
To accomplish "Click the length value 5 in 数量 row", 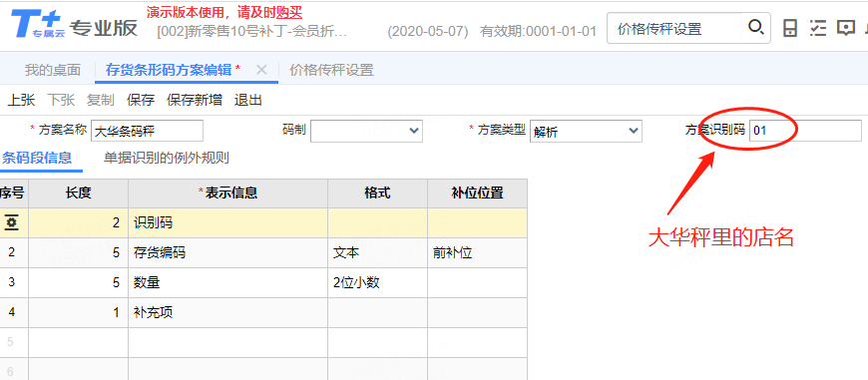I will pos(78,282).
